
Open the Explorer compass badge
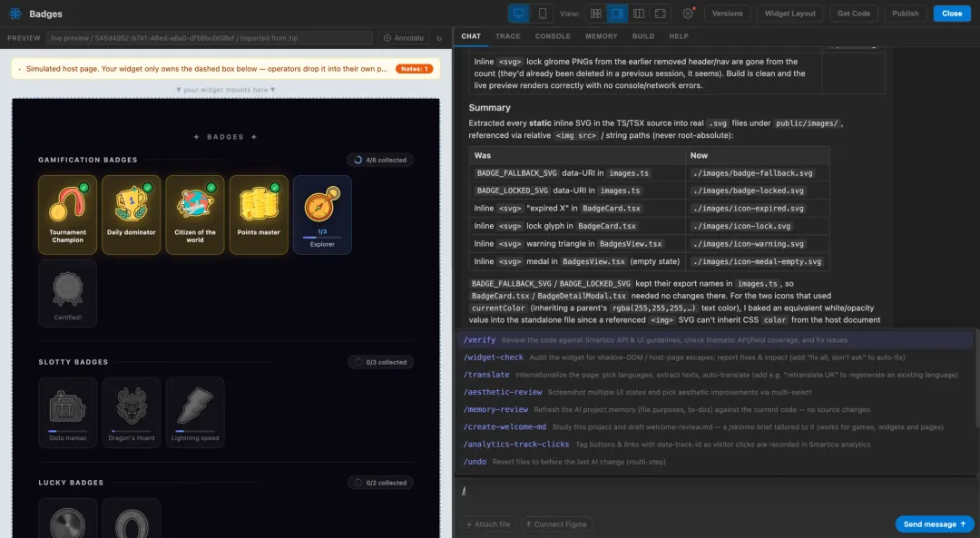[322, 214]
